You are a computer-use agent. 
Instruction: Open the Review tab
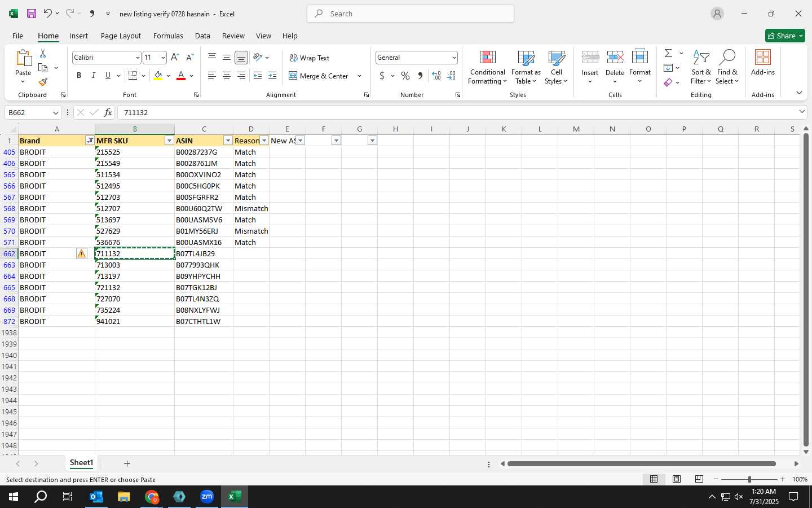click(x=233, y=36)
